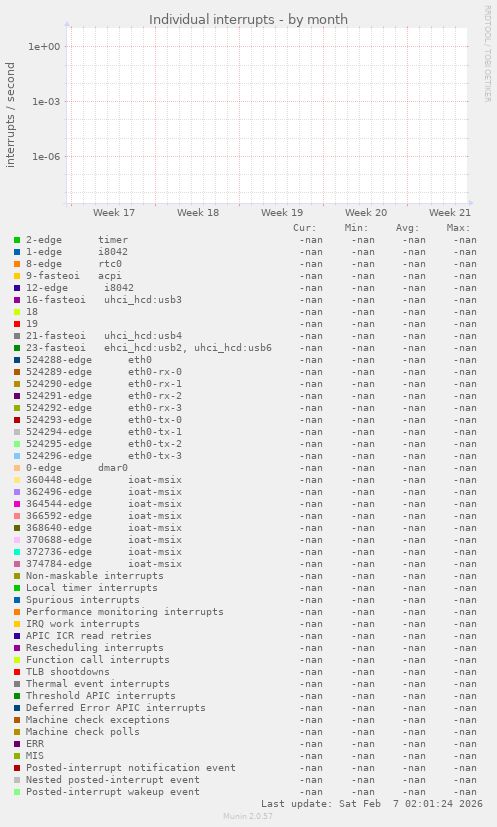Viewport: 497px width, 827px height.
Task: Click the Week 19 axis label
Action: coord(282,213)
